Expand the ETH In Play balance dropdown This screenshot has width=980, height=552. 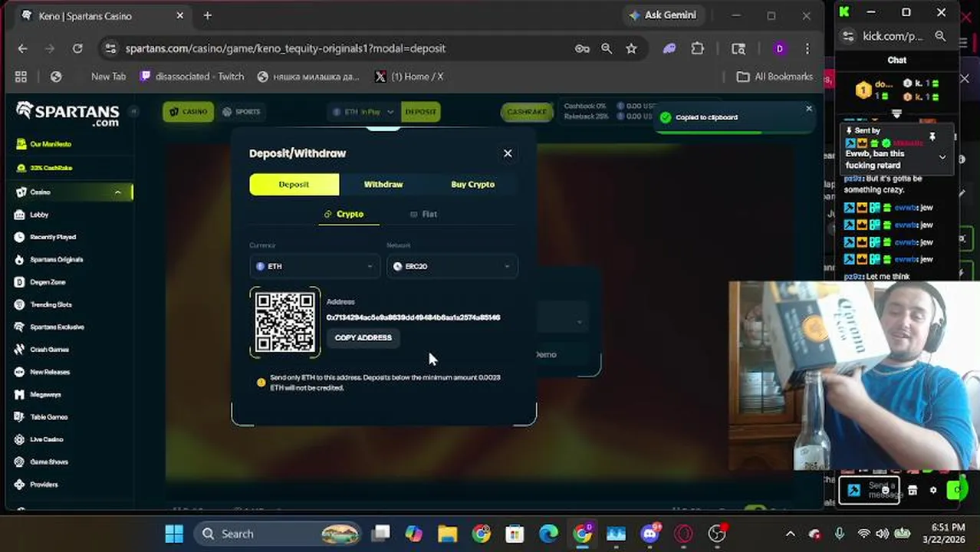click(x=364, y=112)
